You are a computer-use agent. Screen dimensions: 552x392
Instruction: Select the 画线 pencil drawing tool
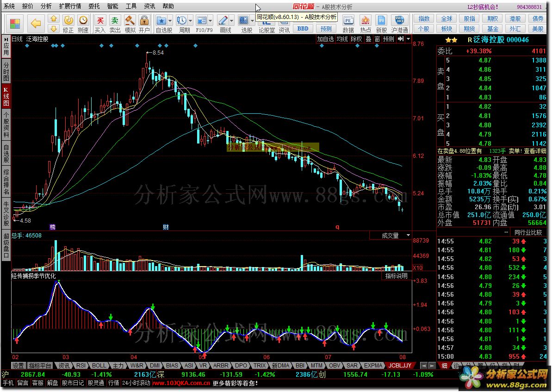click(222, 20)
